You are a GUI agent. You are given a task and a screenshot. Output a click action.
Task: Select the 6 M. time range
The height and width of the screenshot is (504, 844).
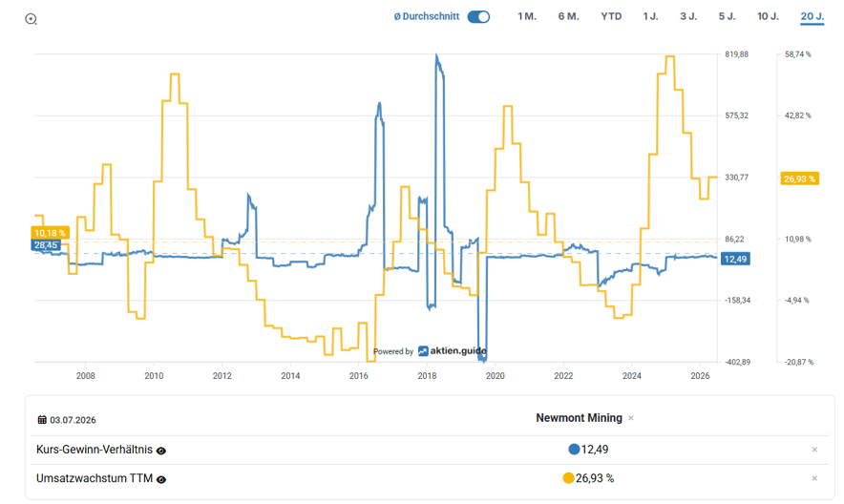point(568,16)
